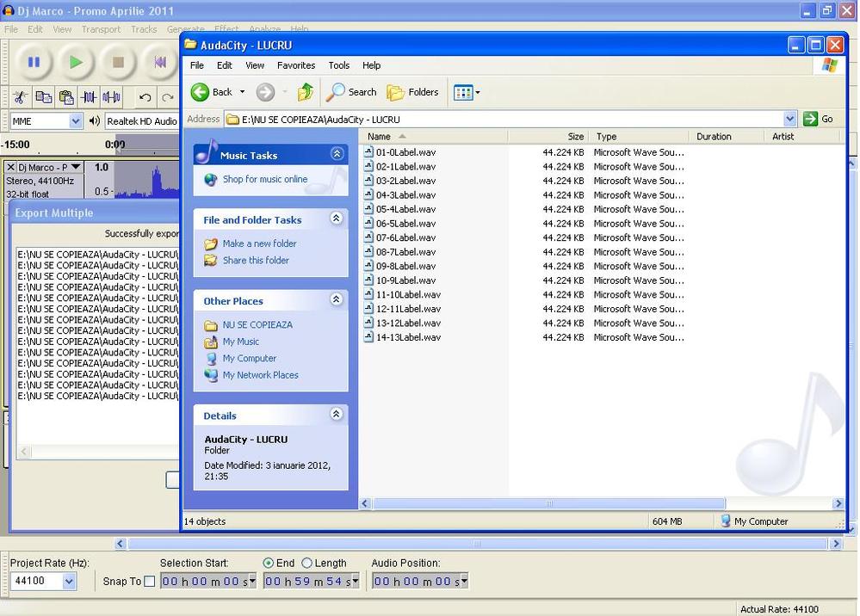Start playback with the green Play button
The width and height of the screenshot is (860, 616).
coord(76,62)
